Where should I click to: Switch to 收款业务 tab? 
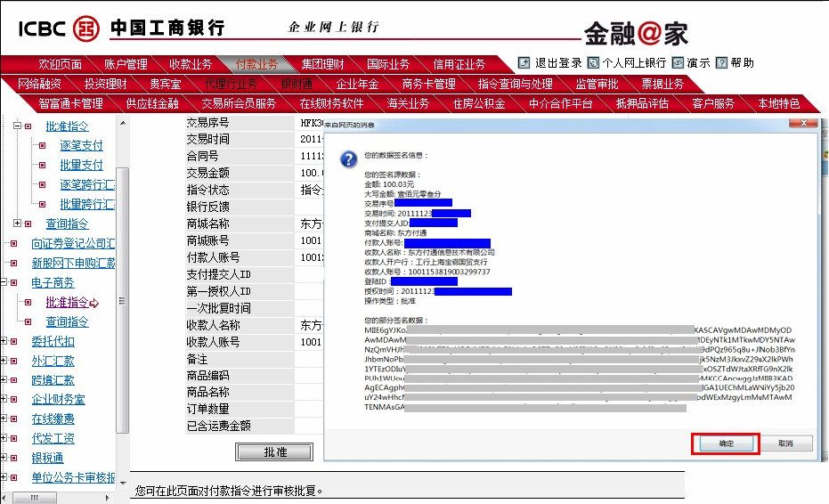tap(191, 64)
